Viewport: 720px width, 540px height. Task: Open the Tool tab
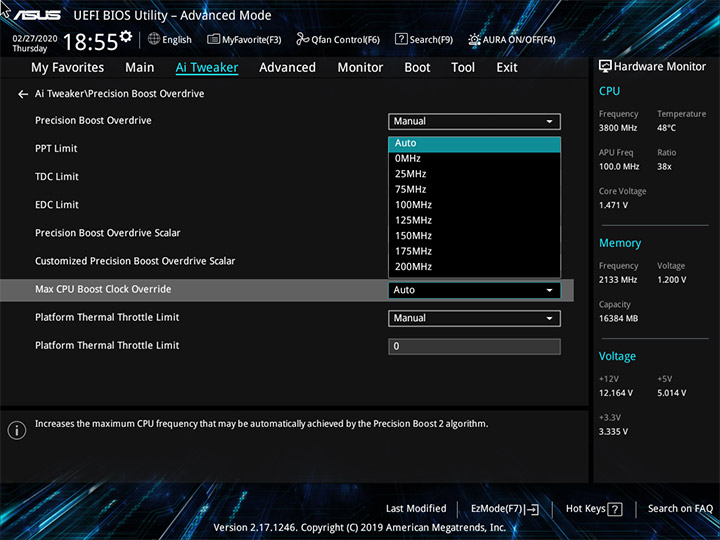click(x=463, y=68)
